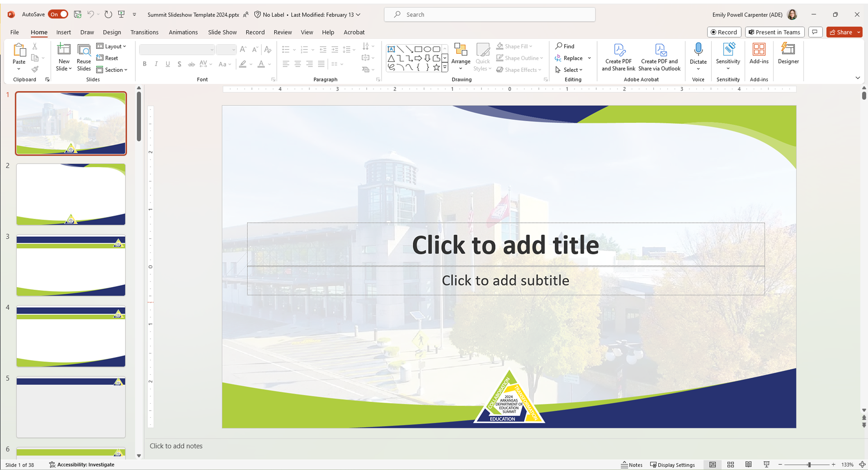The height and width of the screenshot is (470, 868).
Task: Click the Reset slide button
Action: click(x=107, y=58)
